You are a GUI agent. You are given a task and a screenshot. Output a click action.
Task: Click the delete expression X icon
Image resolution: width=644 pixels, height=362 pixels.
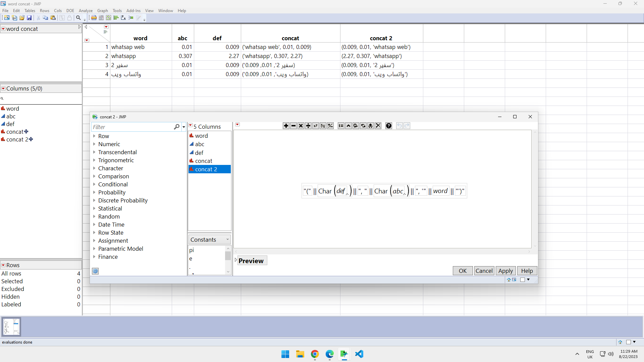pos(378,126)
